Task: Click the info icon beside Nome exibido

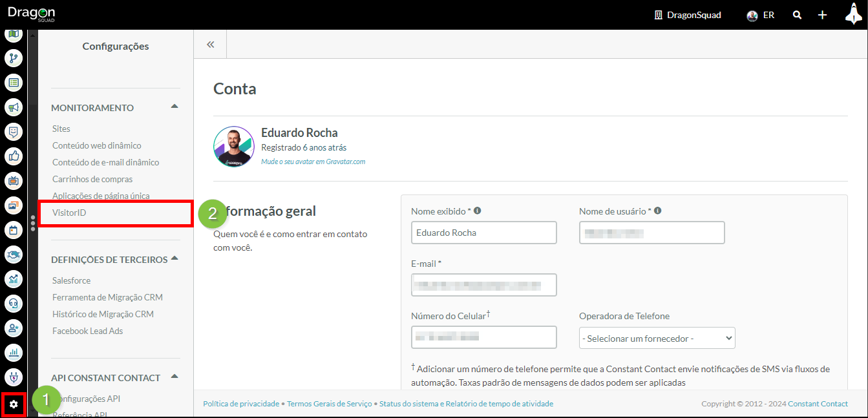Action: pyautogui.click(x=478, y=211)
